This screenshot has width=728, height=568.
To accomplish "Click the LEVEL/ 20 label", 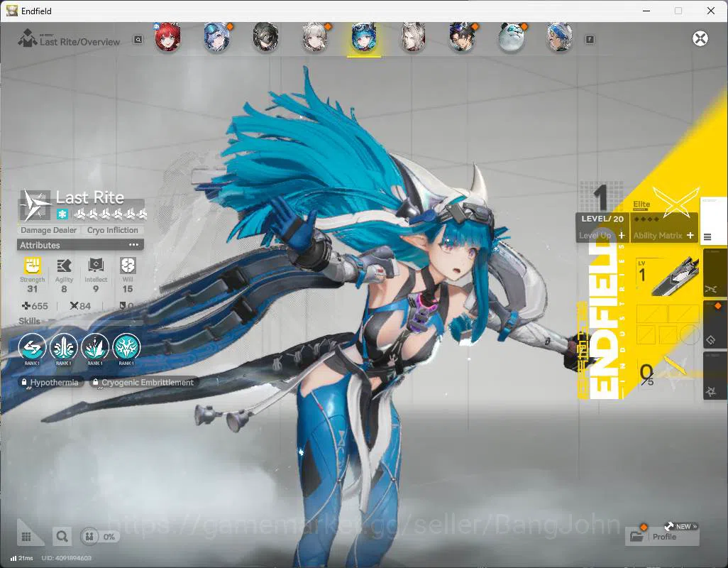I will pyautogui.click(x=602, y=219).
